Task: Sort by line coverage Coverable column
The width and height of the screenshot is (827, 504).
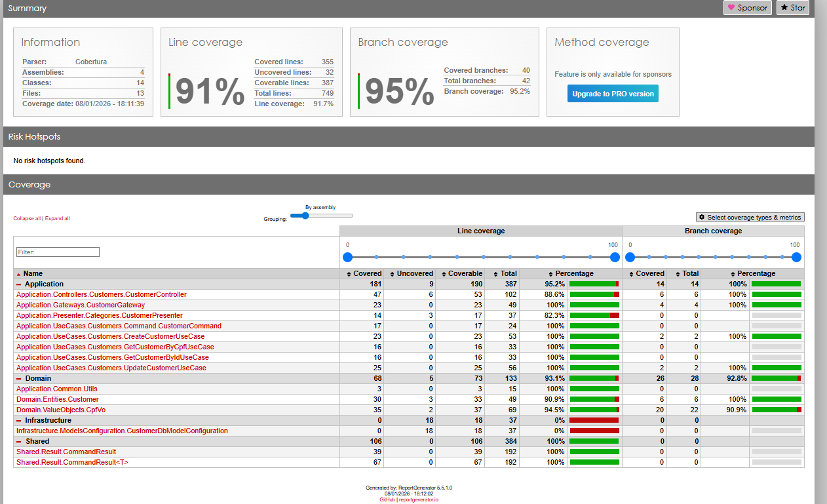Action: point(465,273)
